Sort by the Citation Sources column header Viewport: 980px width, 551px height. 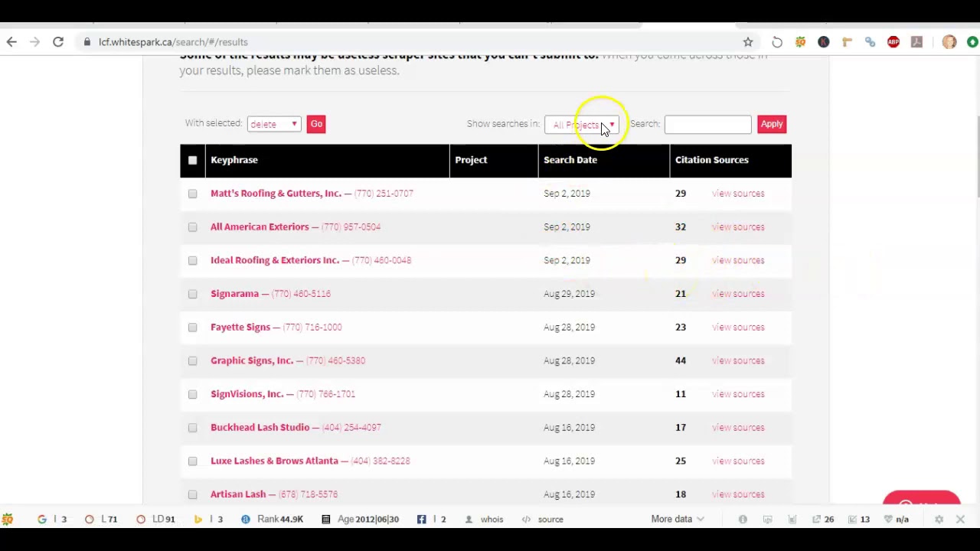[x=712, y=160]
